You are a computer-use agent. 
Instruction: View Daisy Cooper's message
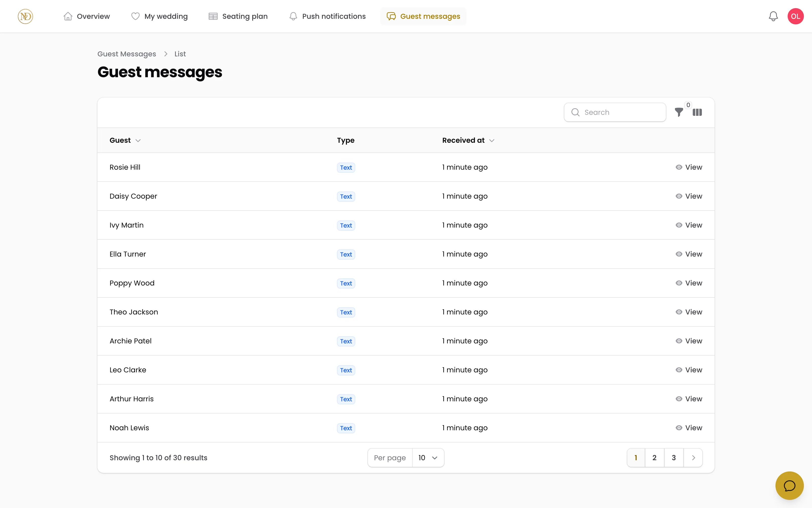(x=688, y=196)
